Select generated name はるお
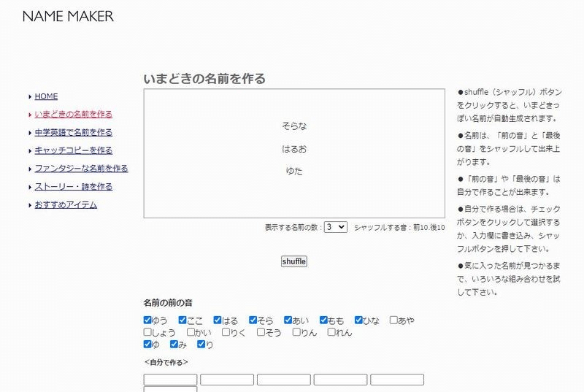Image resolution: width=584 pixels, height=392 pixels. point(294,149)
